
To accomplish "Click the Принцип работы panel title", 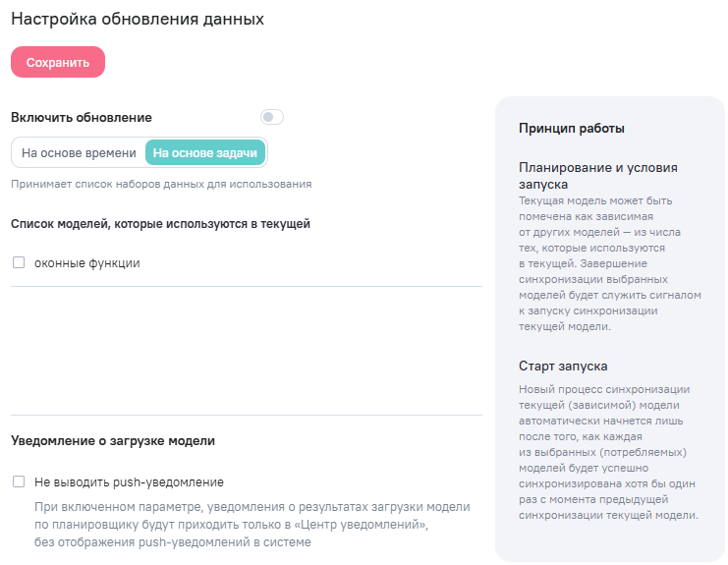I will coord(572,129).
